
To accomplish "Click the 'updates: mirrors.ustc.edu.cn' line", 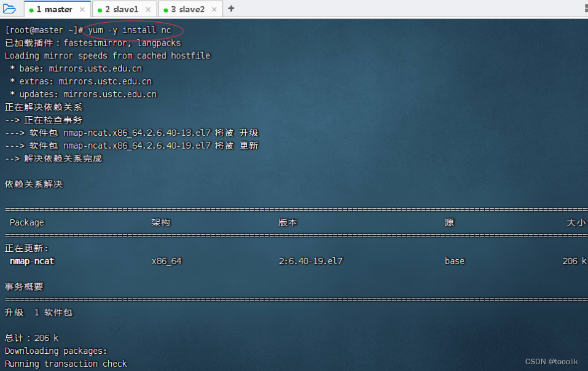I will (x=83, y=94).
